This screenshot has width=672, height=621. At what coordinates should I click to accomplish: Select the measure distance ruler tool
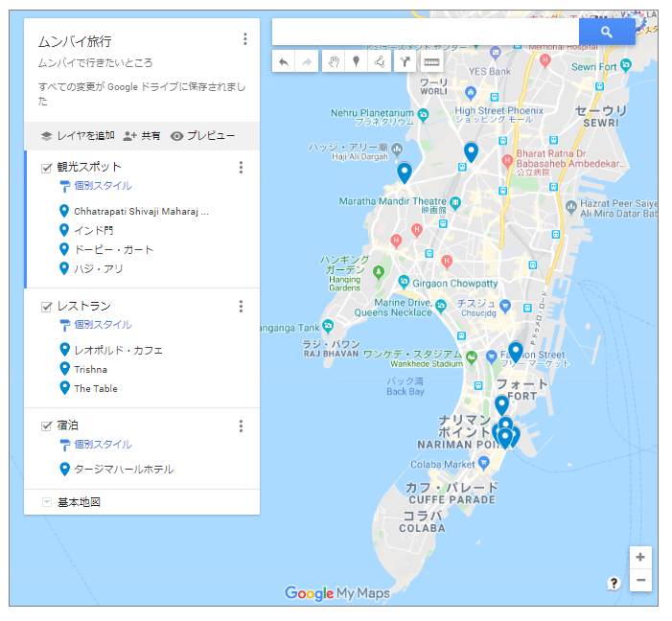click(431, 62)
